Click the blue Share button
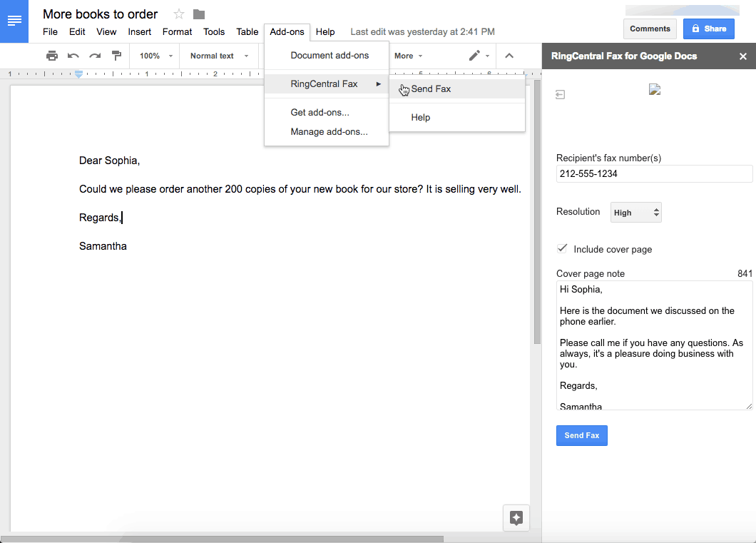This screenshot has width=756, height=543. pos(709,29)
